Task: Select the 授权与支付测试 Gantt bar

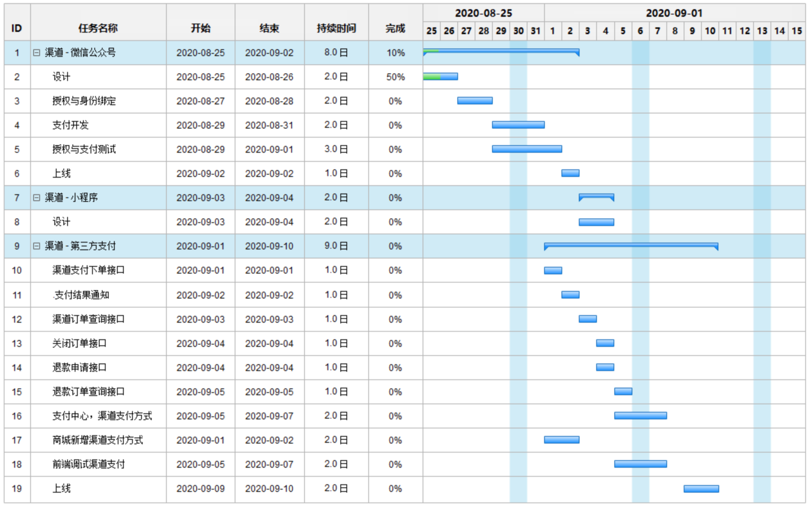Action: tap(527, 149)
